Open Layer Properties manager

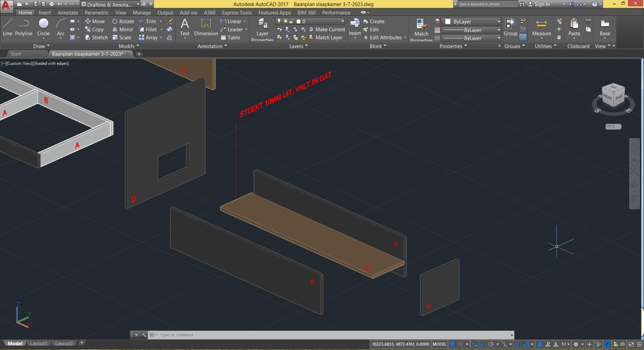[x=262, y=29]
